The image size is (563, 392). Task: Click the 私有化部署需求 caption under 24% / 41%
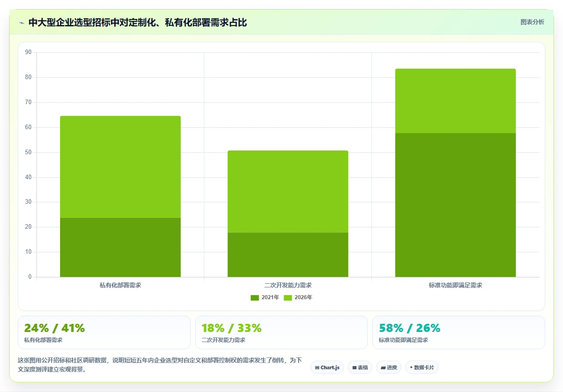click(43, 340)
